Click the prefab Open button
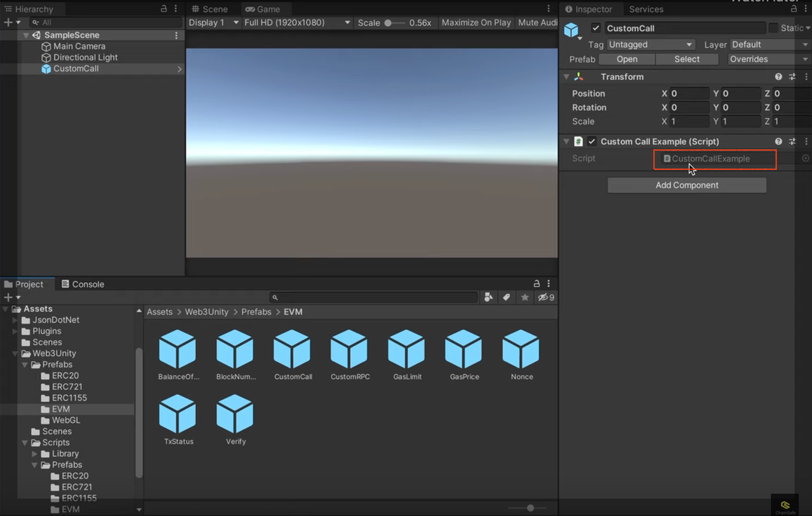The image size is (812, 516). tap(627, 59)
